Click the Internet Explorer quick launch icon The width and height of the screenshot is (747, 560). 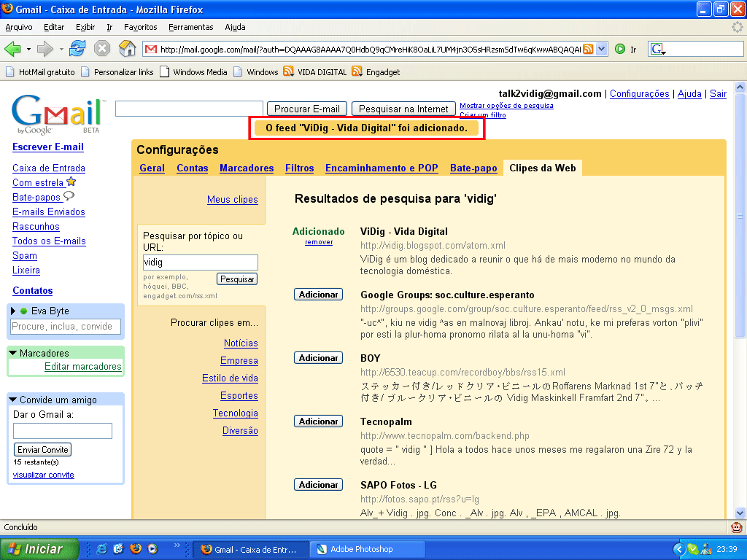point(101,549)
